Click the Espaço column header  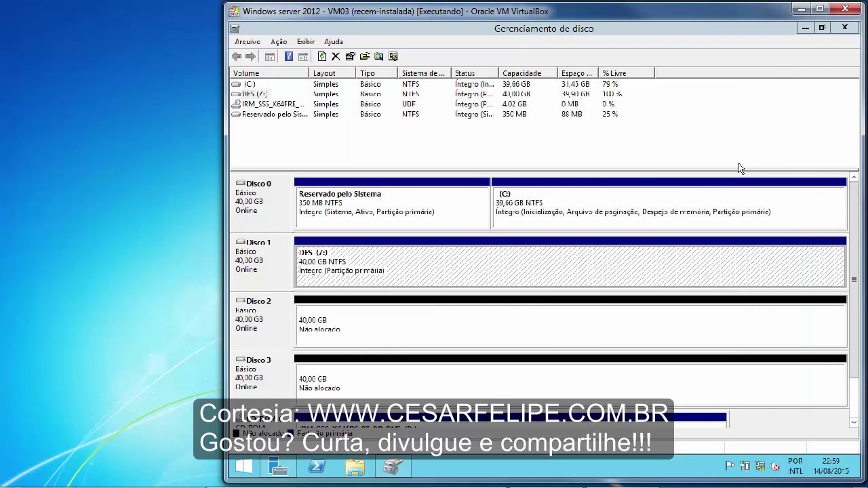point(578,73)
